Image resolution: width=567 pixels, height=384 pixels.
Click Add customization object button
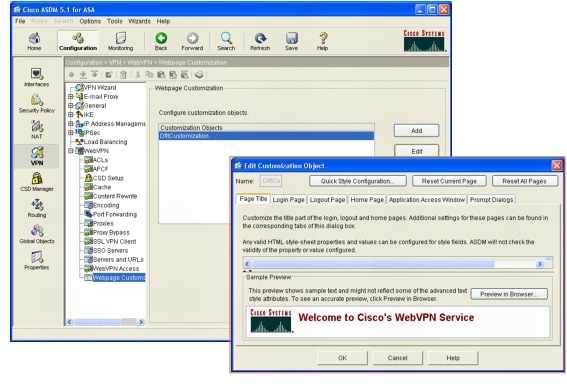click(x=417, y=131)
